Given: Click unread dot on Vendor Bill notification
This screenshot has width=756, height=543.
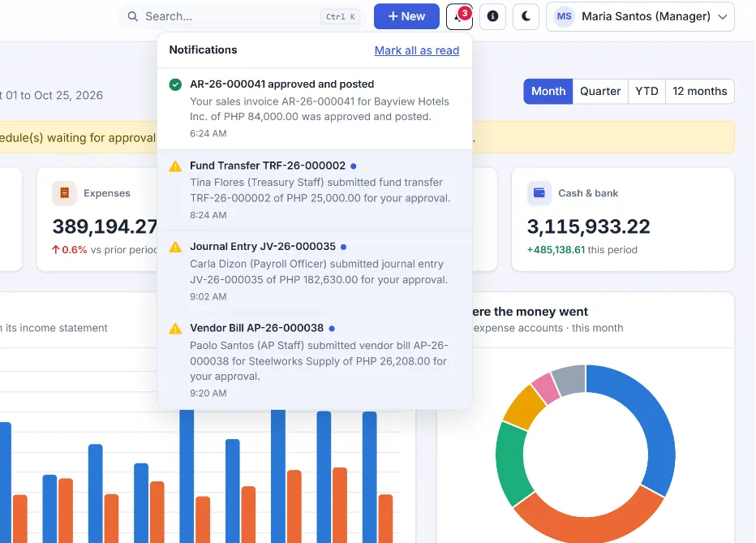Looking at the screenshot, I should click(332, 329).
